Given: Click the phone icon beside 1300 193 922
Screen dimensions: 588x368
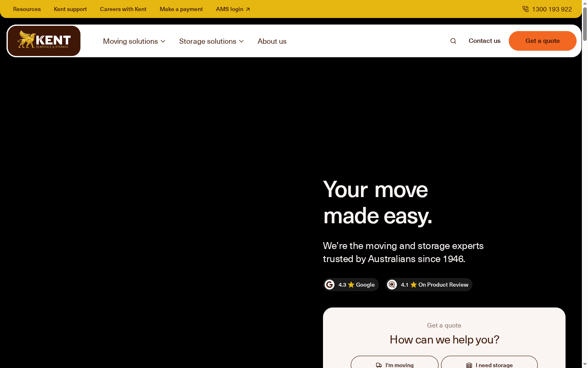Looking at the screenshot, I should (526, 9).
